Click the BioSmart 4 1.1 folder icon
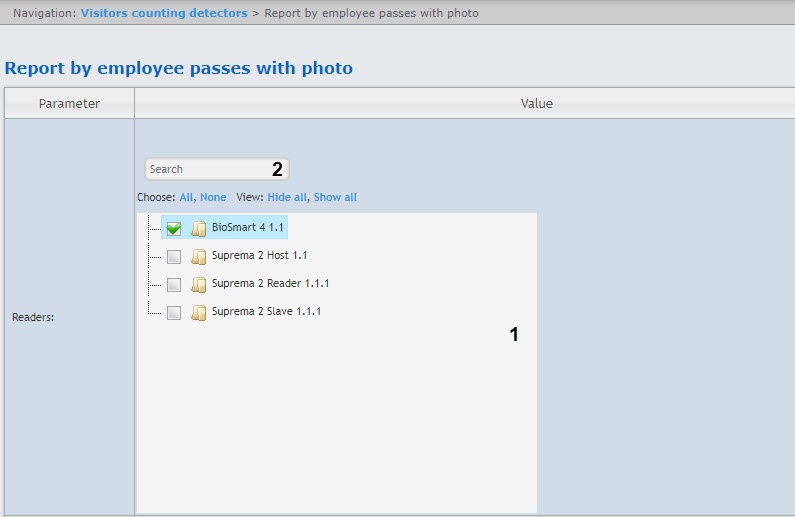The image size is (795, 517). 198,228
